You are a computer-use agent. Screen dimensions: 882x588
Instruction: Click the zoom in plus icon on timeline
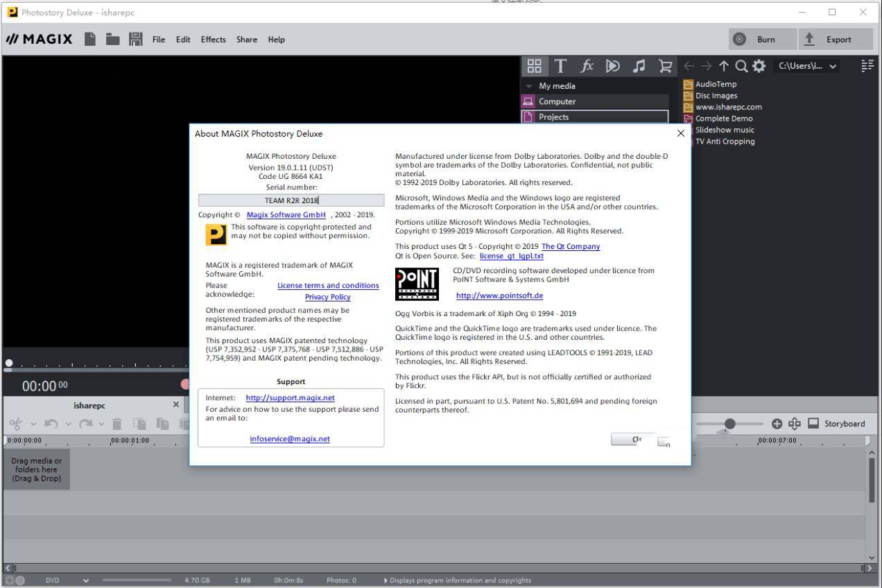coord(777,424)
